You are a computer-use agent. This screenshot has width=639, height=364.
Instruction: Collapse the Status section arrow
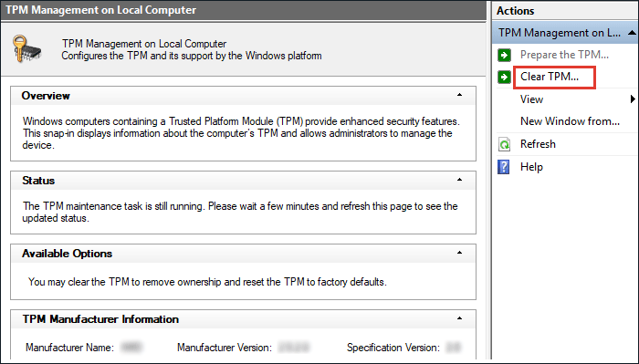click(460, 180)
